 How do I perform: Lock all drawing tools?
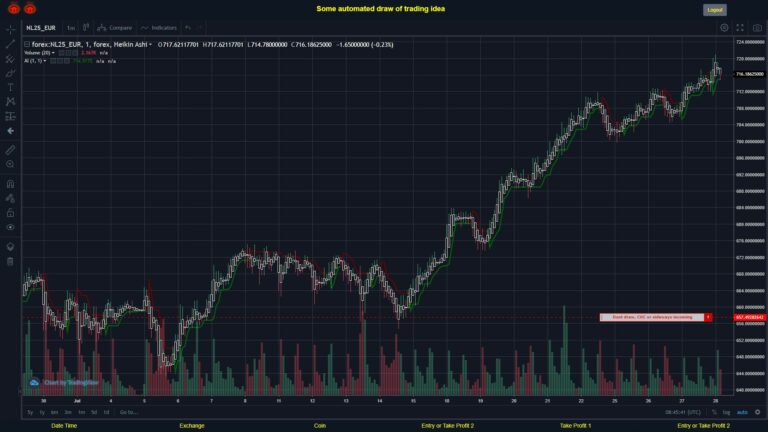click(10, 213)
